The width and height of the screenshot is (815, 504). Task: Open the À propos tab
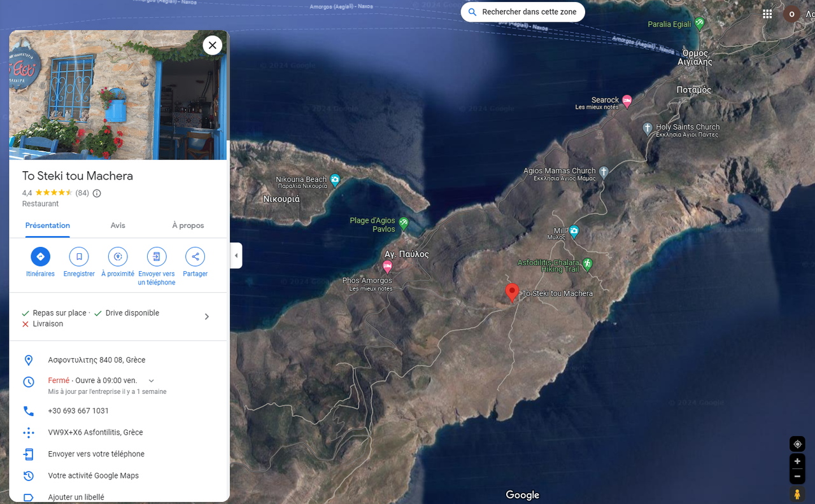pos(188,225)
